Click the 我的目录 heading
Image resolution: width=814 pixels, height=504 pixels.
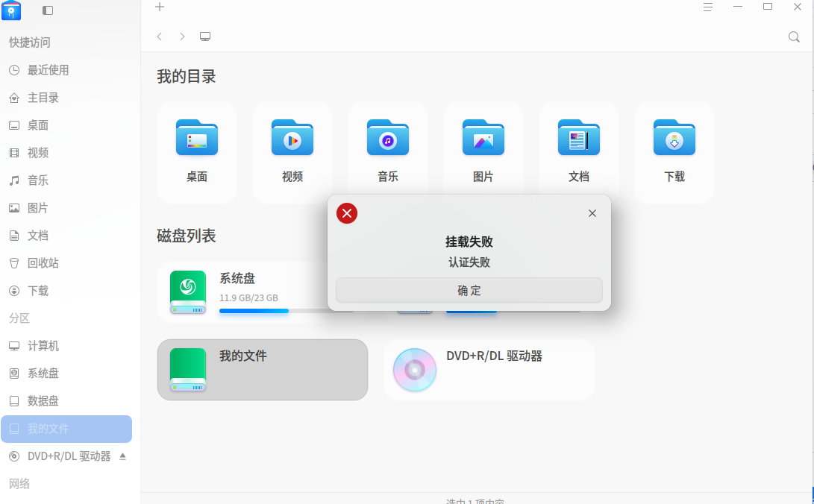click(x=187, y=77)
